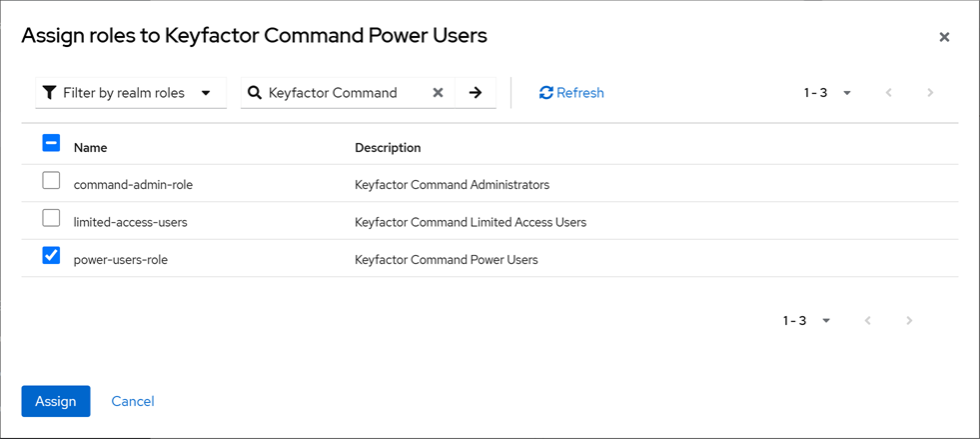This screenshot has width=980, height=439.
Task: Click into the role search input field
Action: 345,93
